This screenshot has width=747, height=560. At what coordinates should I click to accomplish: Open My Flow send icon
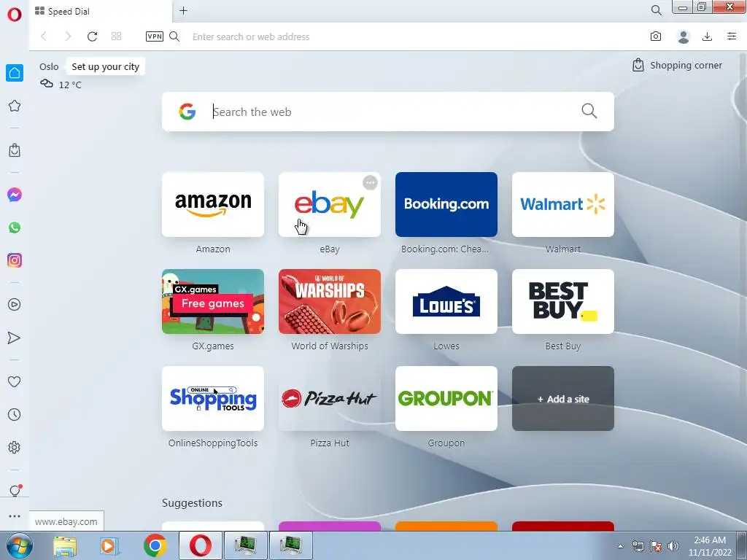[15, 338]
